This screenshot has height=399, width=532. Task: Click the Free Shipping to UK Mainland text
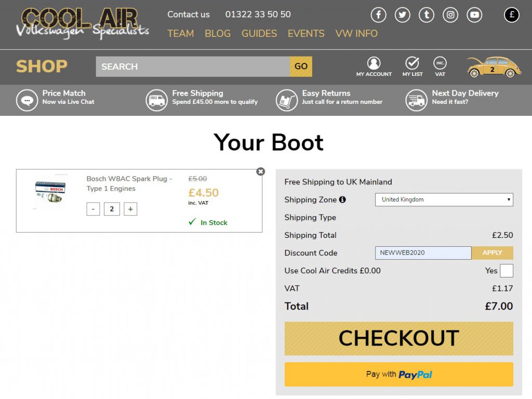(338, 182)
